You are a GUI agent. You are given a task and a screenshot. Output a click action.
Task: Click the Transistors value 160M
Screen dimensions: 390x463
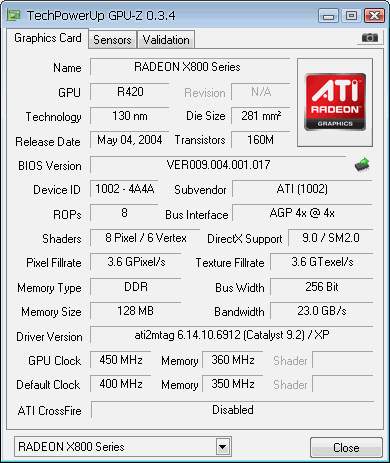261,140
